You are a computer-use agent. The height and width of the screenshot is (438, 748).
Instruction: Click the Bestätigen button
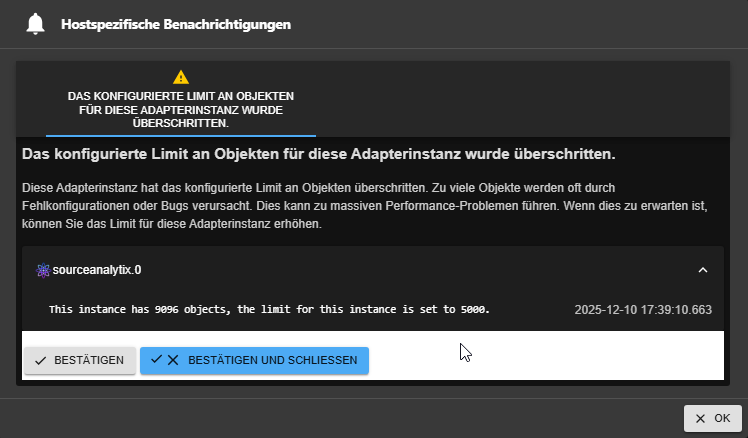[x=80, y=360]
